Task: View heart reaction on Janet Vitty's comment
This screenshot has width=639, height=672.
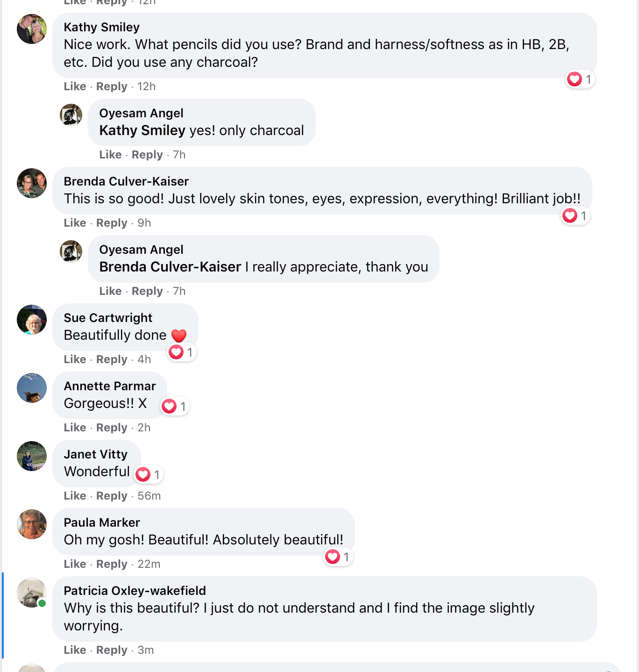Action: point(148,475)
